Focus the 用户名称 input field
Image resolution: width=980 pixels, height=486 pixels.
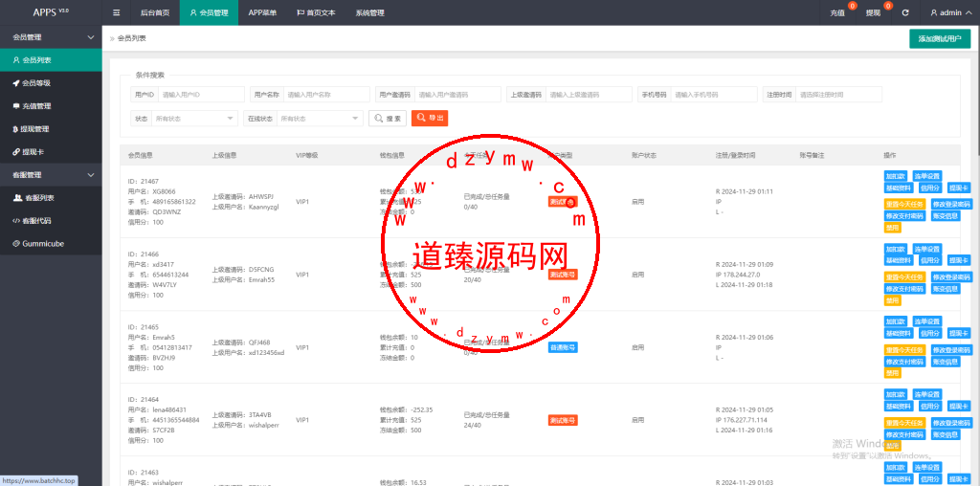[x=326, y=95]
